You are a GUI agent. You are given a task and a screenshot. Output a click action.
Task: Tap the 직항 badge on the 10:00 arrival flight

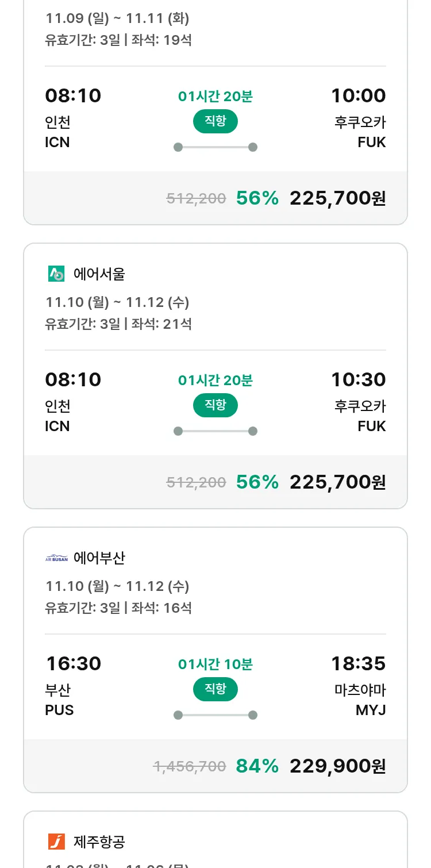click(215, 121)
